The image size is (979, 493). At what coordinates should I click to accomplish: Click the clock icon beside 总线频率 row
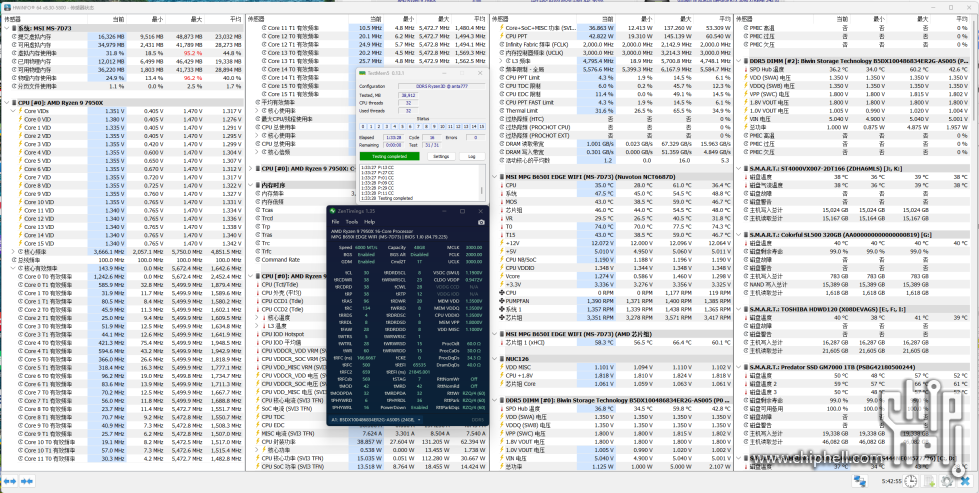[14, 260]
